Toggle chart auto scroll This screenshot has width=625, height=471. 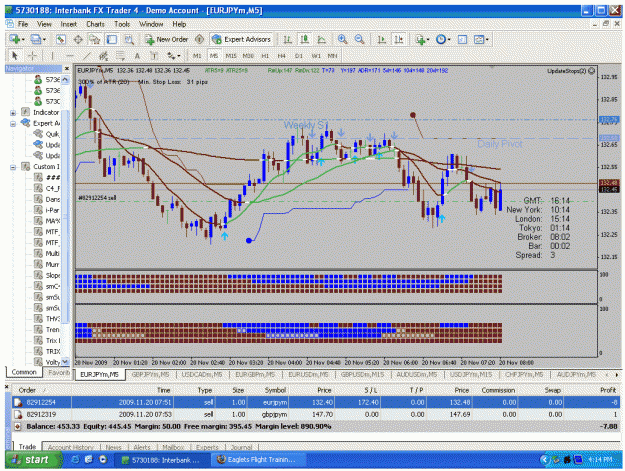tap(381, 39)
